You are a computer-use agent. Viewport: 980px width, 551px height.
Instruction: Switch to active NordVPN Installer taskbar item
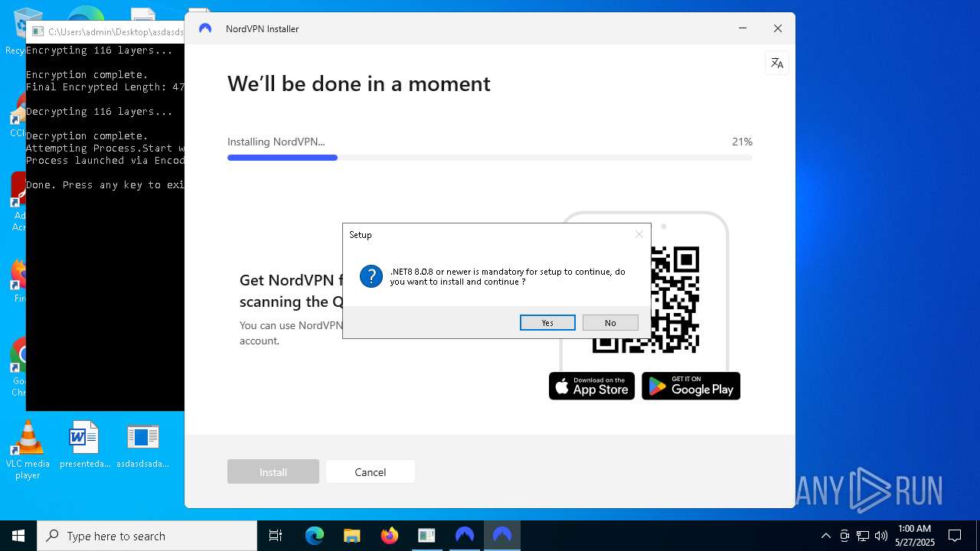click(502, 536)
